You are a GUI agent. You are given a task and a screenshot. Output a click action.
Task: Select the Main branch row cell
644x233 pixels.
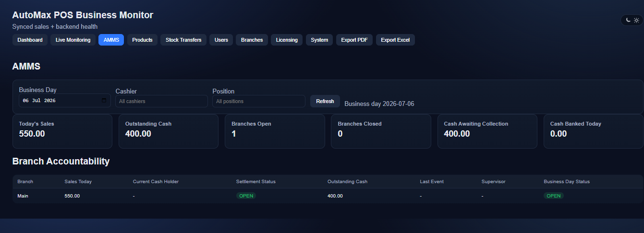(x=23, y=196)
